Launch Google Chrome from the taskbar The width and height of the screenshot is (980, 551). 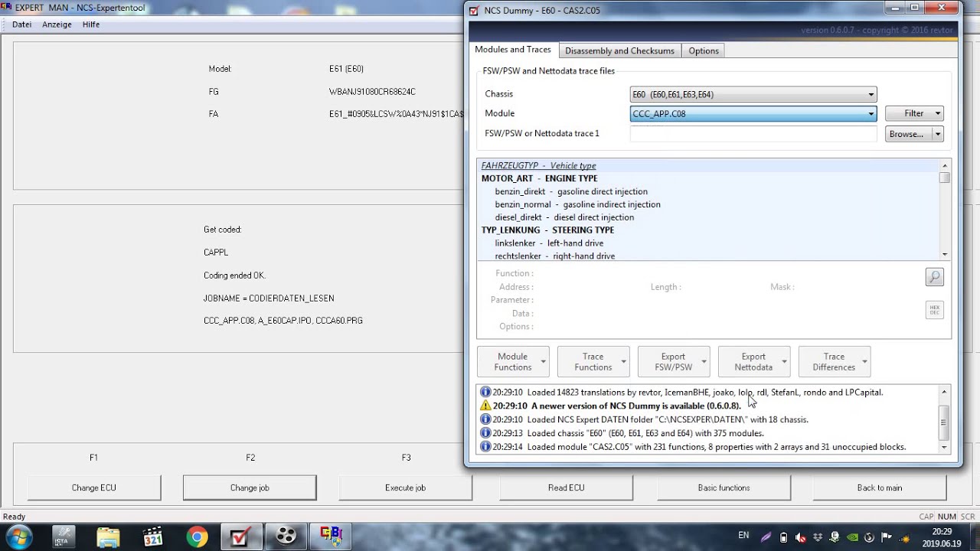pyautogui.click(x=197, y=536)
